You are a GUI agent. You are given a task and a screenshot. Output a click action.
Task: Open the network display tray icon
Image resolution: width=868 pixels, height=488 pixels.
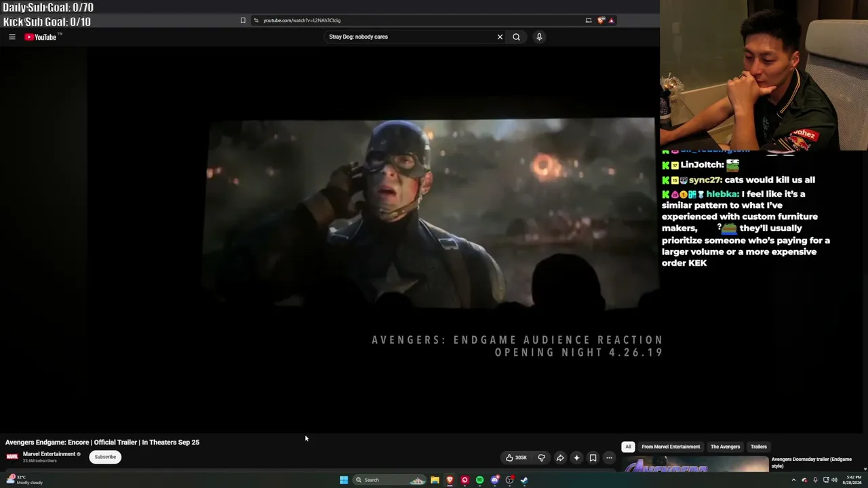[x=825, y=480]
